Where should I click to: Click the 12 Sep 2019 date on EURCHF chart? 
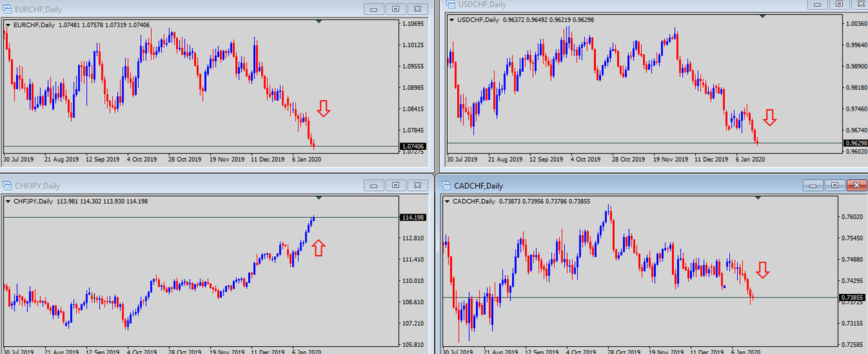(103, 159)
